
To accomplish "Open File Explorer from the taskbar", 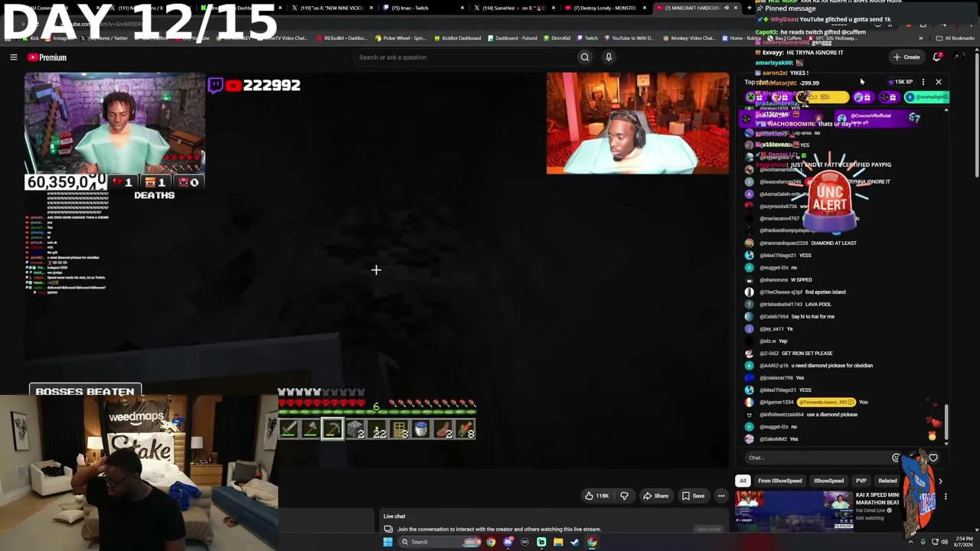I will coord(558,542).
